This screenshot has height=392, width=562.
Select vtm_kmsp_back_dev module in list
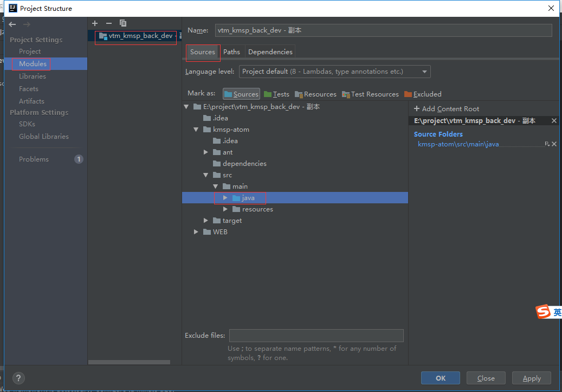(135, 36)
